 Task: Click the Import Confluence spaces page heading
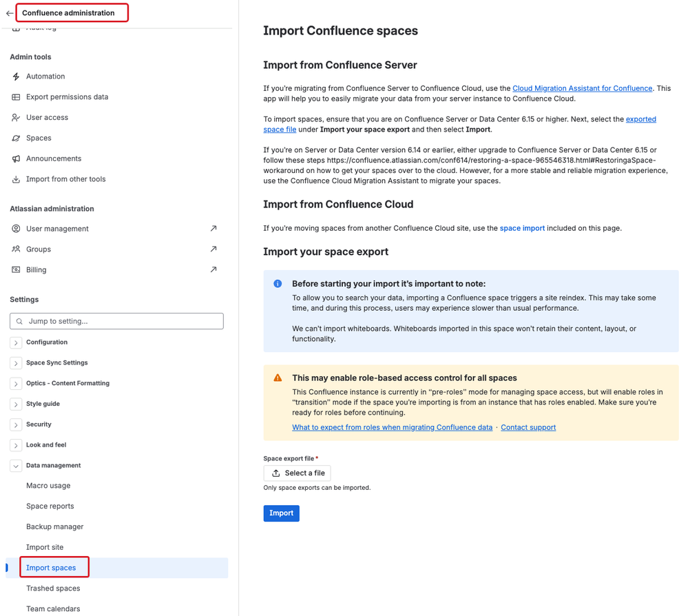point(340,31)
